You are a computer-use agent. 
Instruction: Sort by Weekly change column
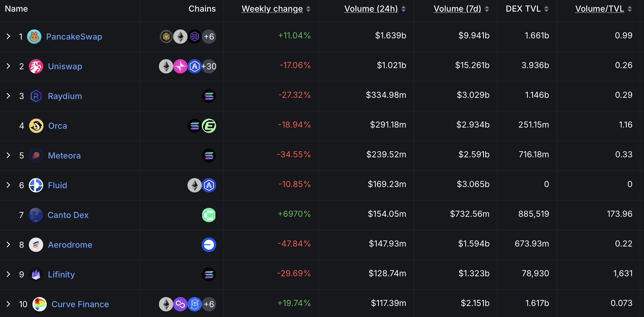276,9
